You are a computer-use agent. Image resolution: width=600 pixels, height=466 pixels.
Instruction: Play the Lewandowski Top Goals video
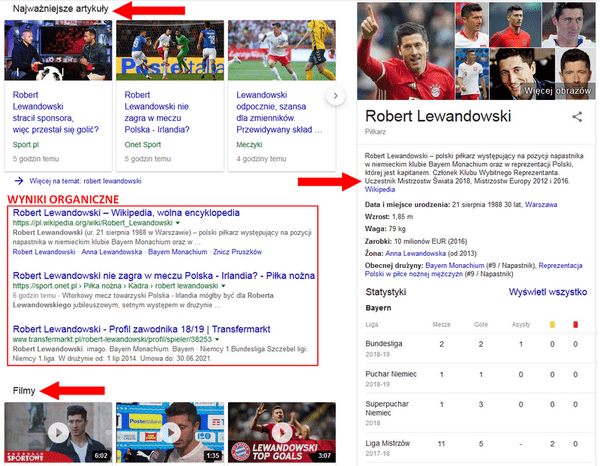[x=282, y=432]
